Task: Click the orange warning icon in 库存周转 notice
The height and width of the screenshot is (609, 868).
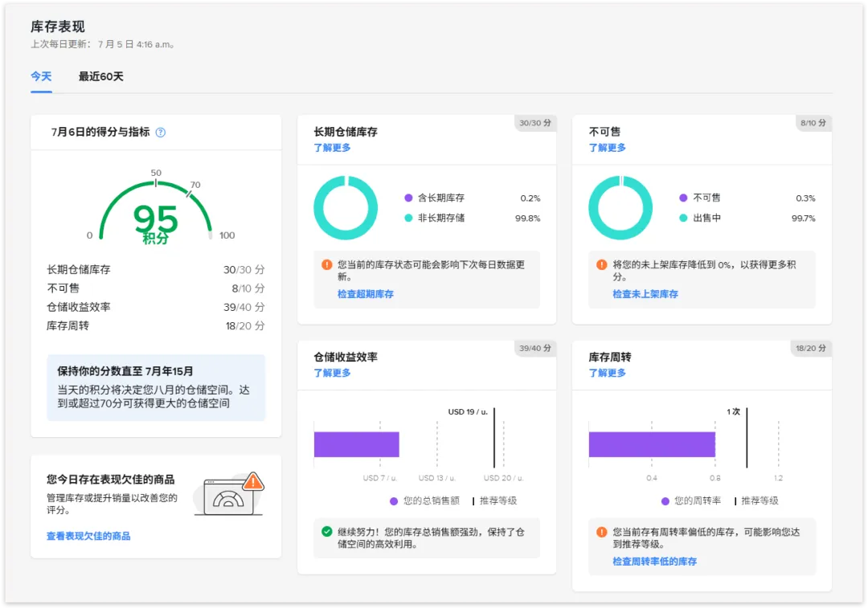Action: 602,532
